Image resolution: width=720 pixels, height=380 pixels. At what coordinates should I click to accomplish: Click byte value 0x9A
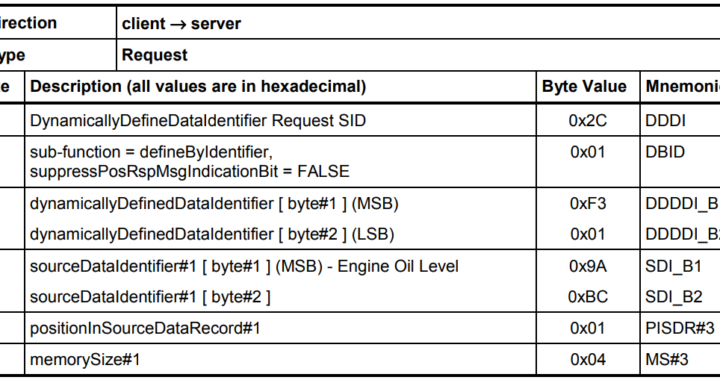(x=588, y=266)
